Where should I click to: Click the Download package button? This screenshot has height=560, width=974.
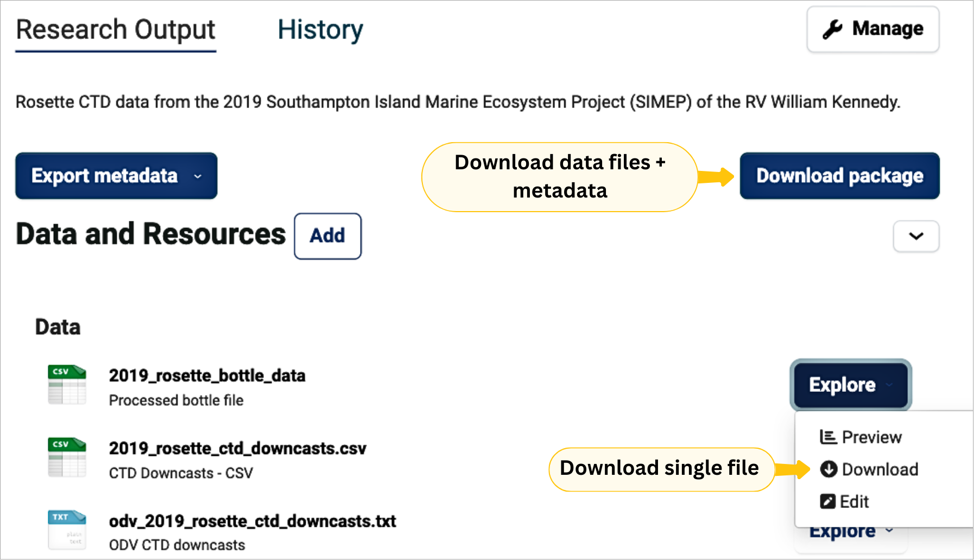839,176
